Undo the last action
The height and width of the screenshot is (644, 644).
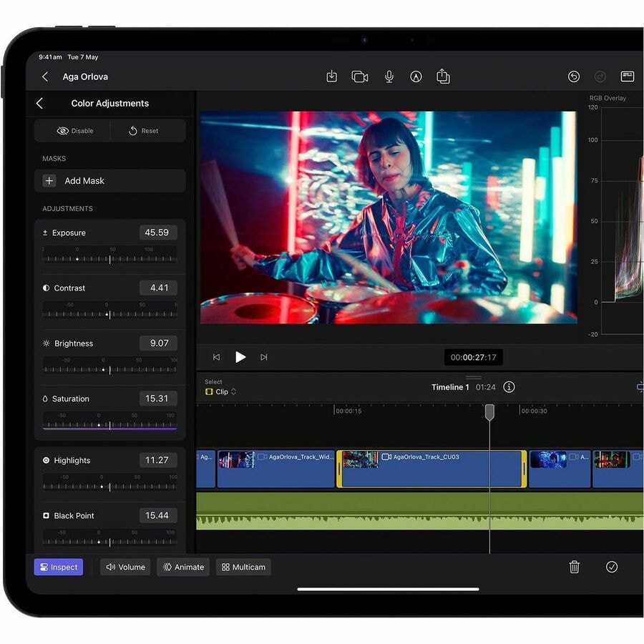573,77
